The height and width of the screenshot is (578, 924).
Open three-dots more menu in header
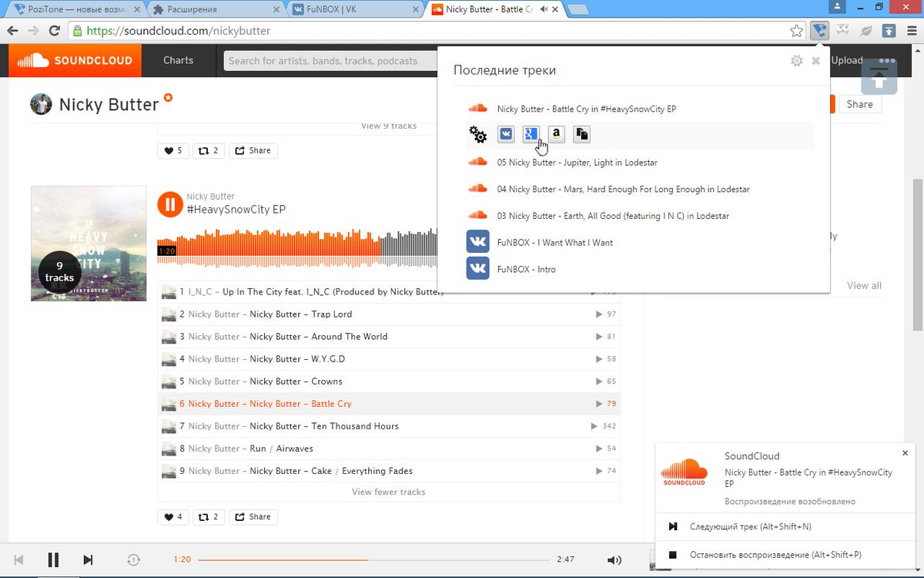point(887,61)
